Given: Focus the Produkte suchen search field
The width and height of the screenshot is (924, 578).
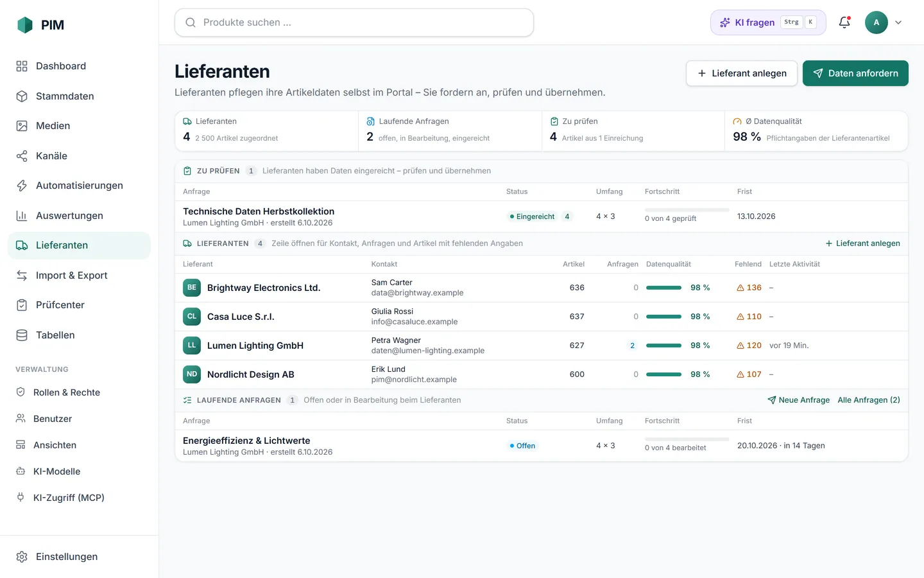Looking at the screenshot, I should point(354,22).
